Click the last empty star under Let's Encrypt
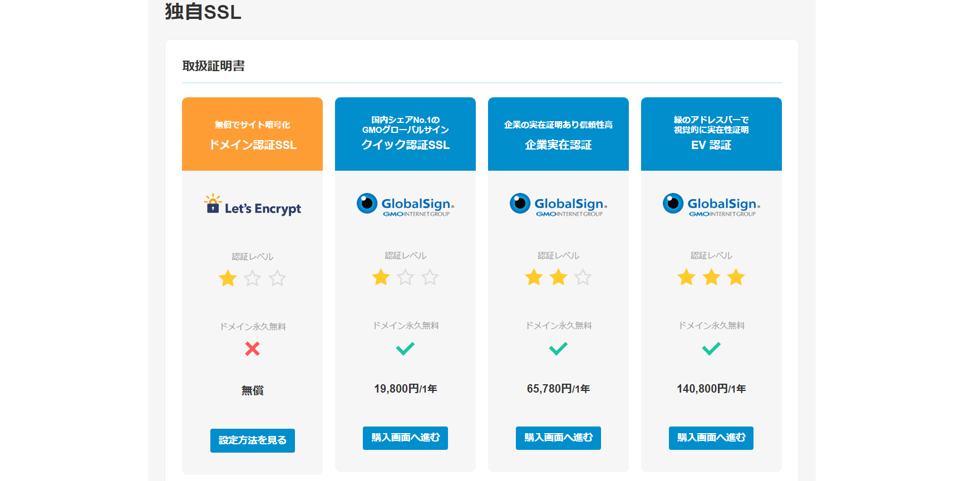 pos(277,278)
